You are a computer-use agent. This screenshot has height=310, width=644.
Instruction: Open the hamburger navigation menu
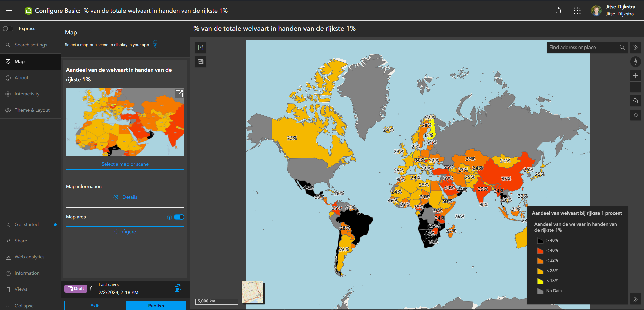pos(9,11)
